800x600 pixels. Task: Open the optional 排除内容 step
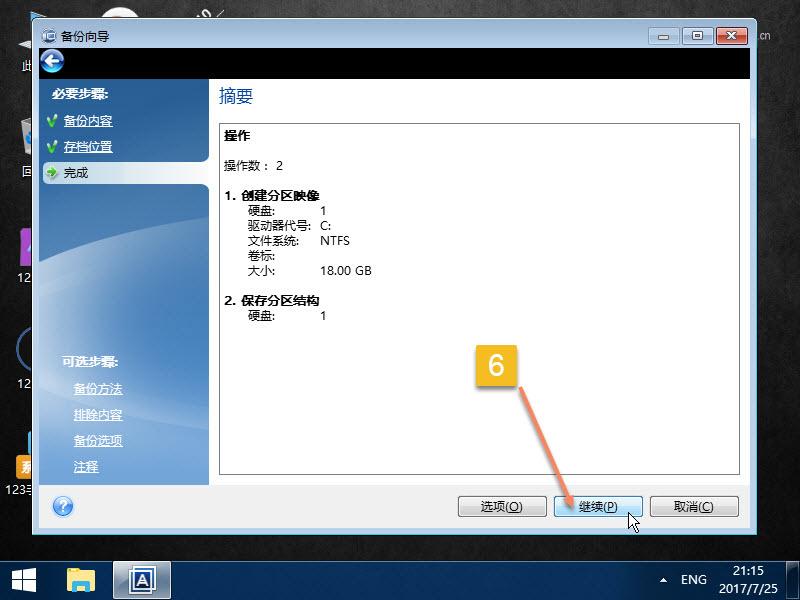tap(98, 415)
